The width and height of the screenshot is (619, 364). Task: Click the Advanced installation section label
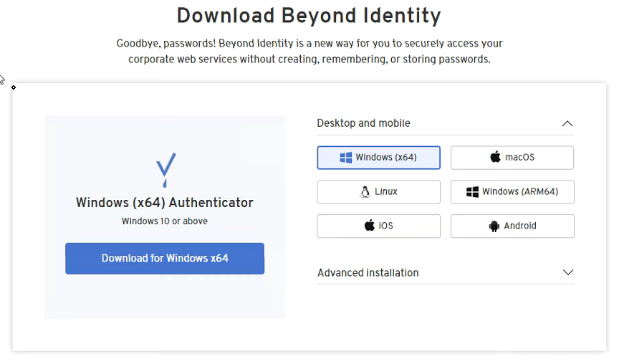[x=368, y=272]
